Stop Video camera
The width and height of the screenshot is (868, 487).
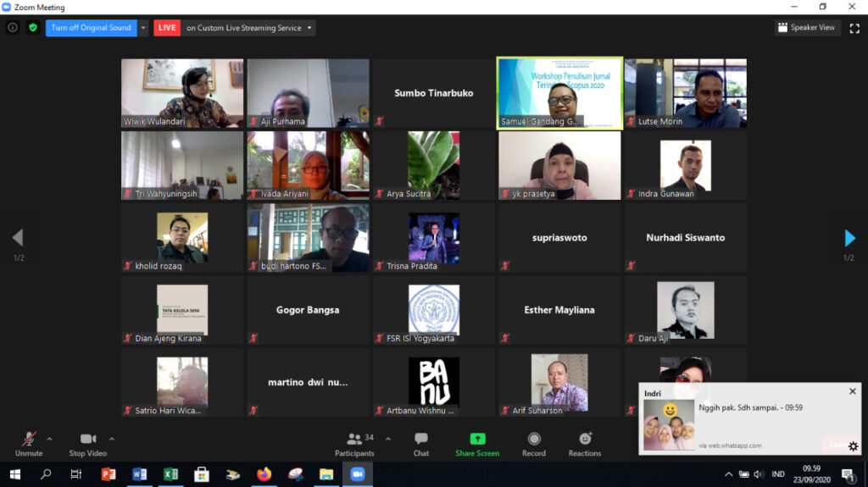point(87,445)
